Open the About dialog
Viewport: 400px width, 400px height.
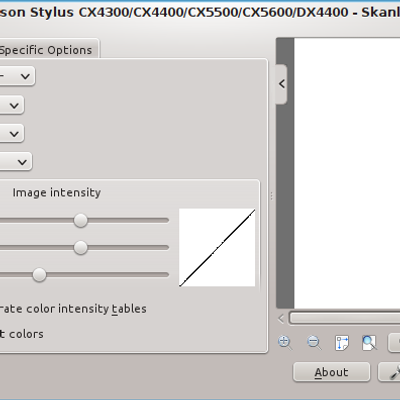tap(331, 372)
